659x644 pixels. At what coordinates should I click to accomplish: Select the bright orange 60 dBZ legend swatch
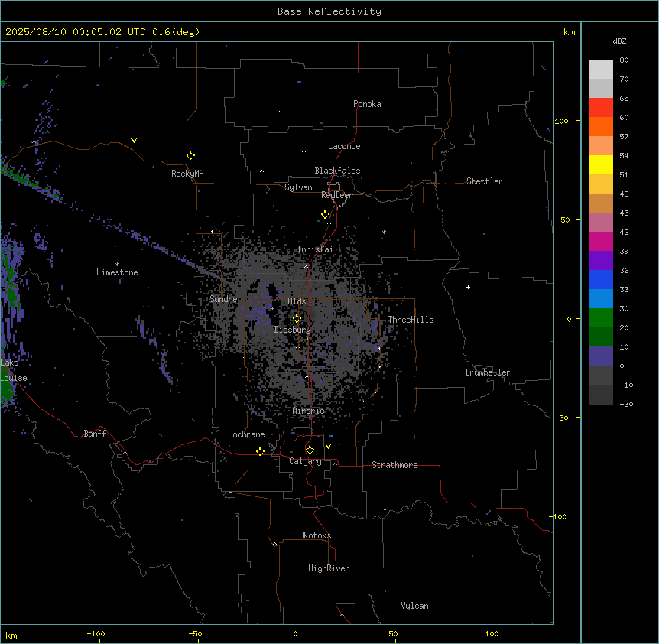tap(601, 126)
